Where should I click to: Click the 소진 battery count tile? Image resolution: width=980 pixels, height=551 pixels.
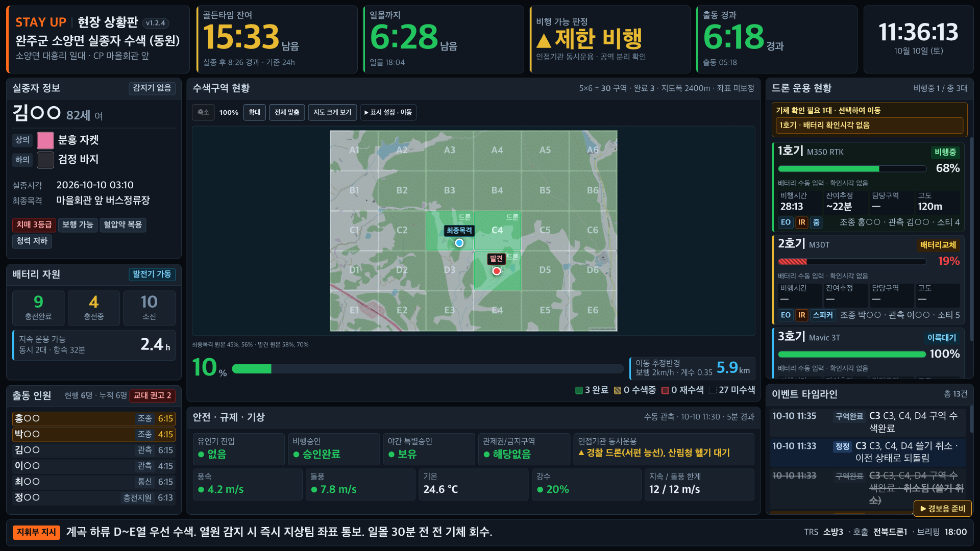[149, 308]
